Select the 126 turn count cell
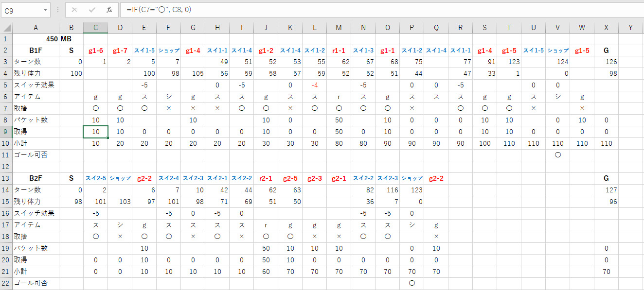This screenshot has height=290, width=644. [x=606, y=62]
